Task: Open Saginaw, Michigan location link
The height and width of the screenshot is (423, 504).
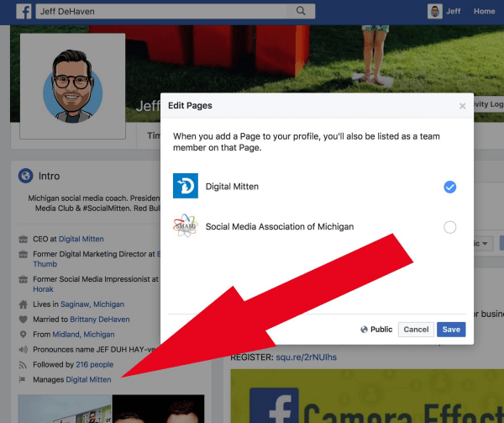Action: pyautogui.click(x=92, y=304)
